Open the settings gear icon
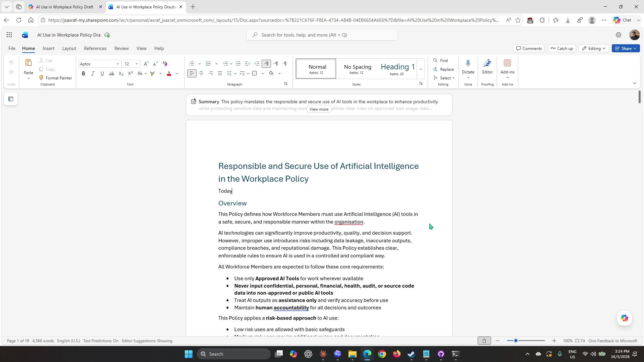Screen dimensions: 644x362 (619, 35)
